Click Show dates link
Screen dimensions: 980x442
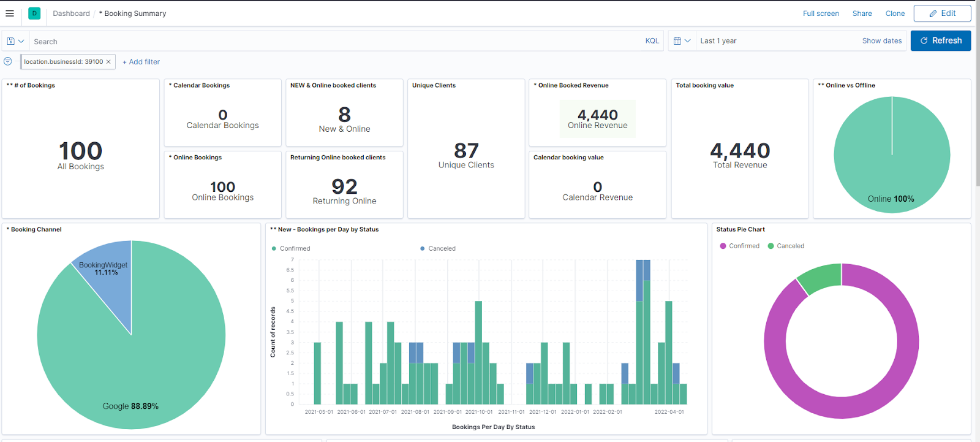click(881, 41)
